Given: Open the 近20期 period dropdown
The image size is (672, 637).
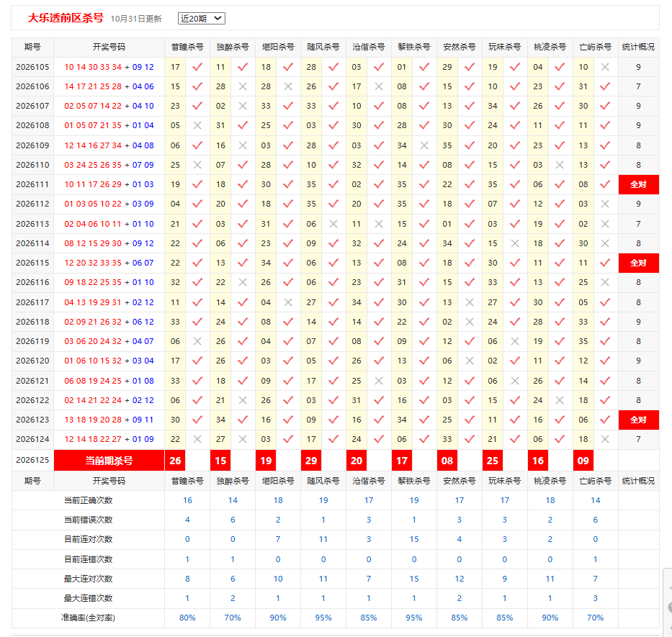Looking at the screenshot, I should point(201,19).
